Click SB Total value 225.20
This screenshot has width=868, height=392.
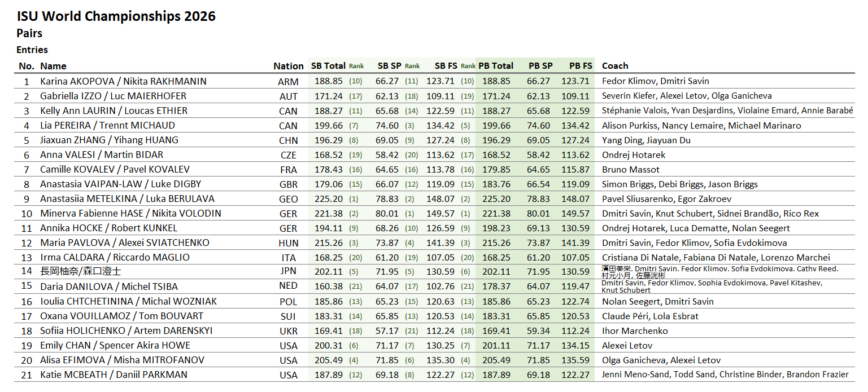pyautogui.click(x=328, y=199)
